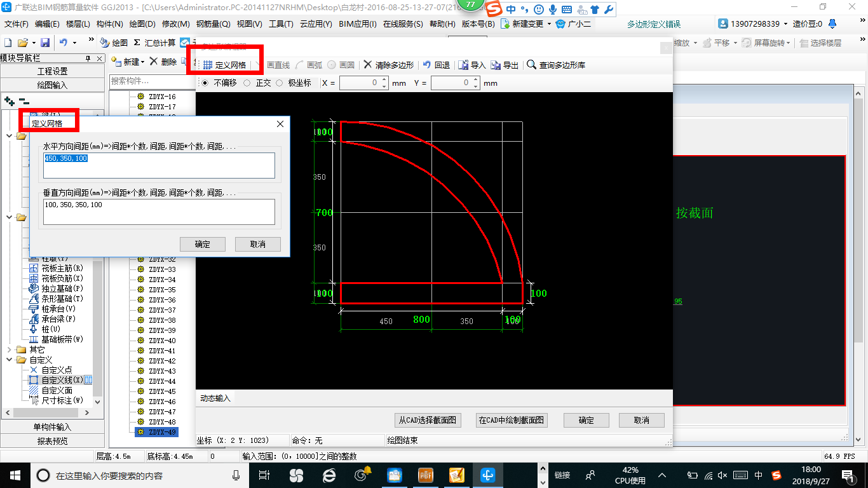Select ZDYX-40 in component list
Image resolution: width=868 pixels, height=488 pixels.
[162, 341]
